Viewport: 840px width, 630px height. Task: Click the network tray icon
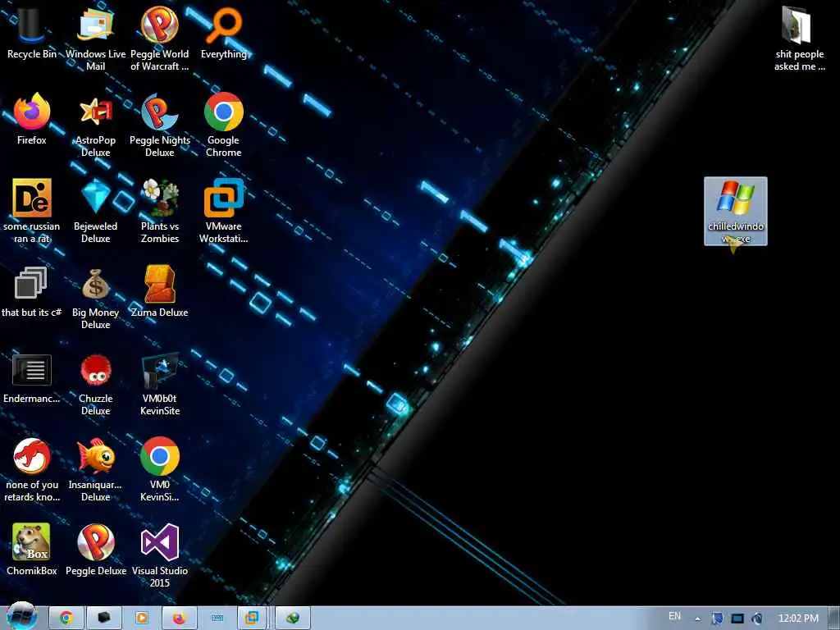click(x=737, y=619)
